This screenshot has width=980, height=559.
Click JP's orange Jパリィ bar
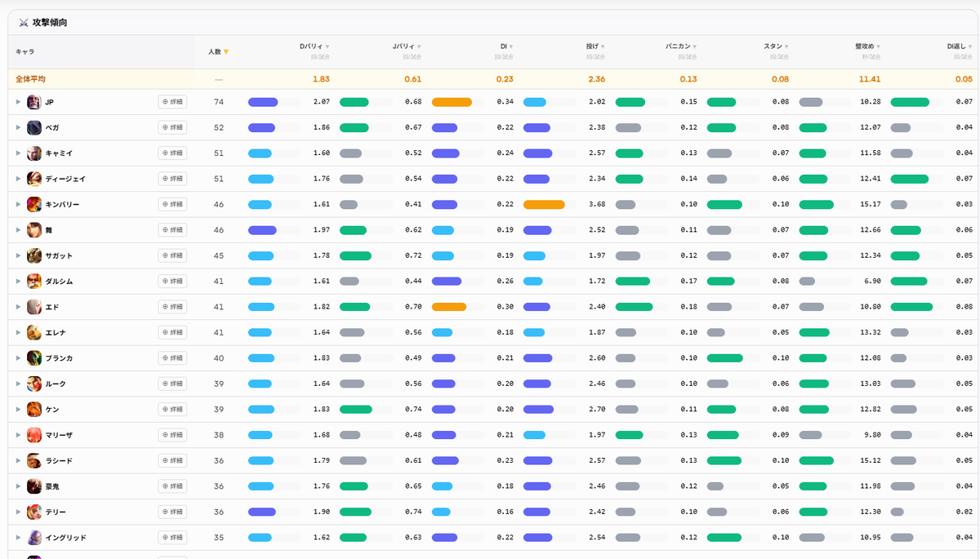click(x=452, y=102)
